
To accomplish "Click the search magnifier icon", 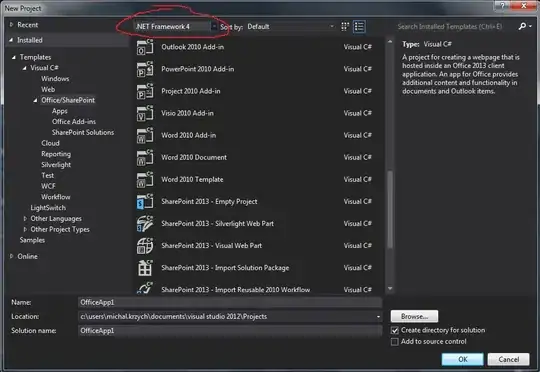I will pos(522,26).
